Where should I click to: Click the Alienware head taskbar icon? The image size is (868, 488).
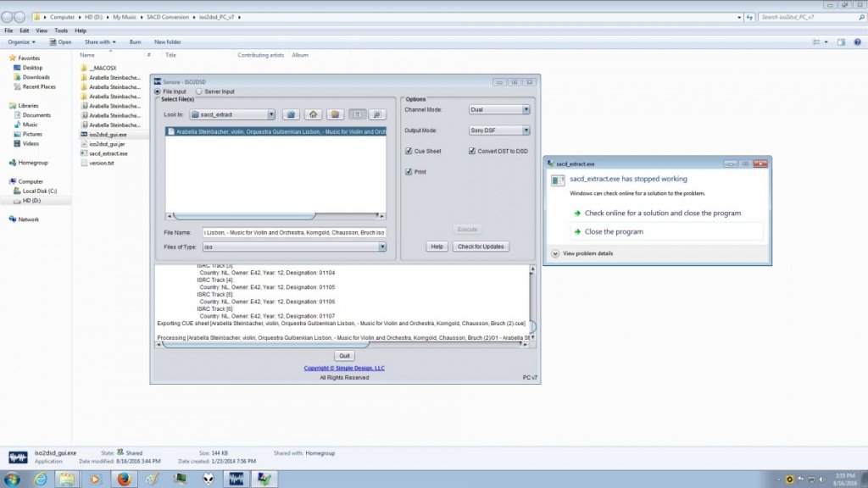click(209, 479)
